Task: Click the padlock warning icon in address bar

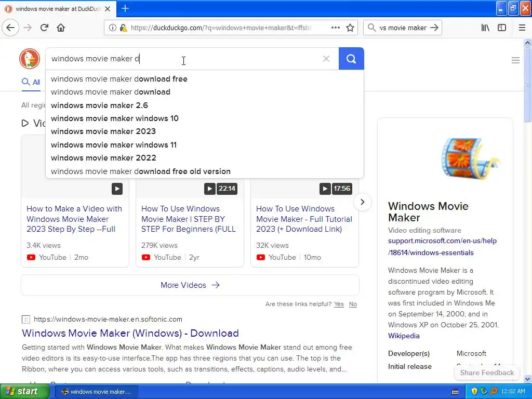Action: point(124,28)
